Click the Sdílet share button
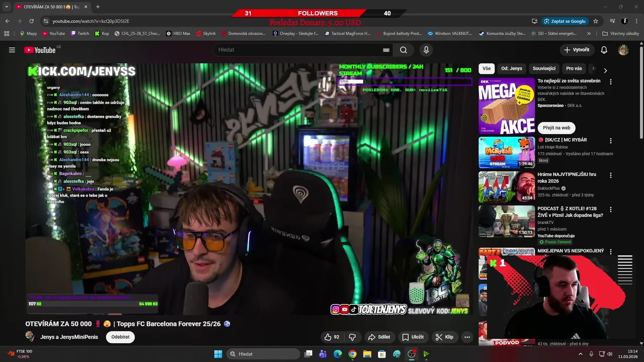The width and height of the screenshot is (644, 362). 379,337
